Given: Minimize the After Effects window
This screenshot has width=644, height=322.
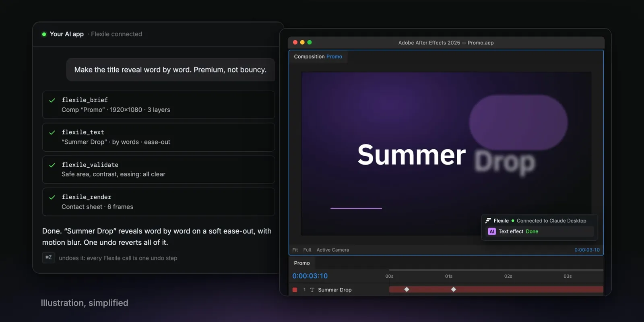Looking at the screenshot, I should click(302, 42).
